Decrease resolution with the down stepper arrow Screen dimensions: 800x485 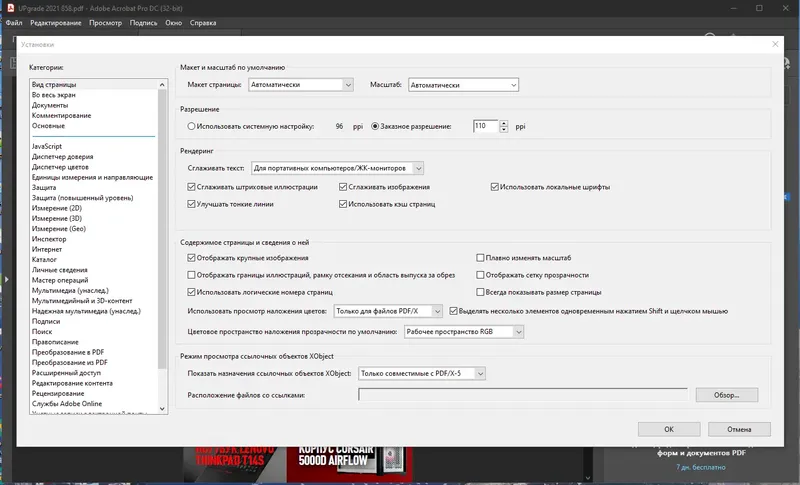(504, 130)
